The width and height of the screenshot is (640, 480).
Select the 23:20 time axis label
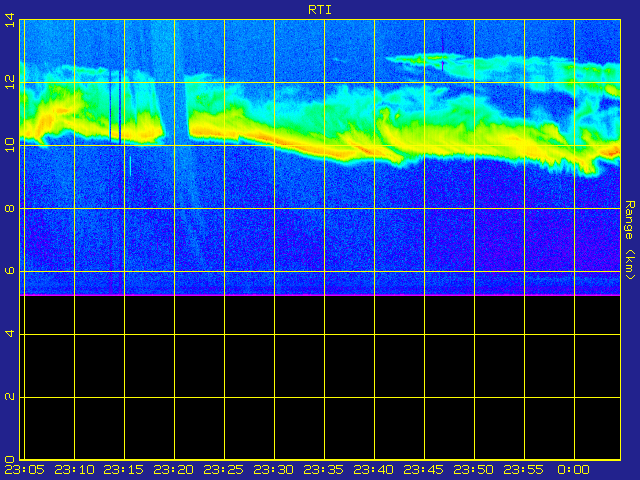tap(173, 470)
